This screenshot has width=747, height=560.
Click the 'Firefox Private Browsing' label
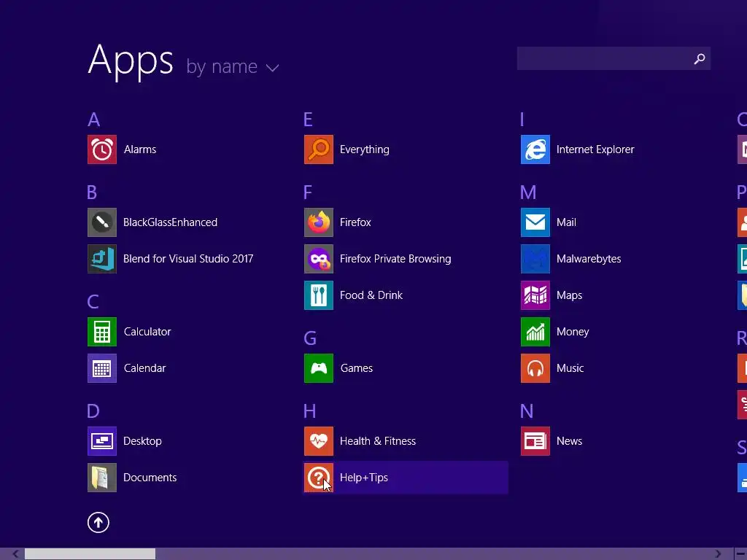[x=395, y=259]
